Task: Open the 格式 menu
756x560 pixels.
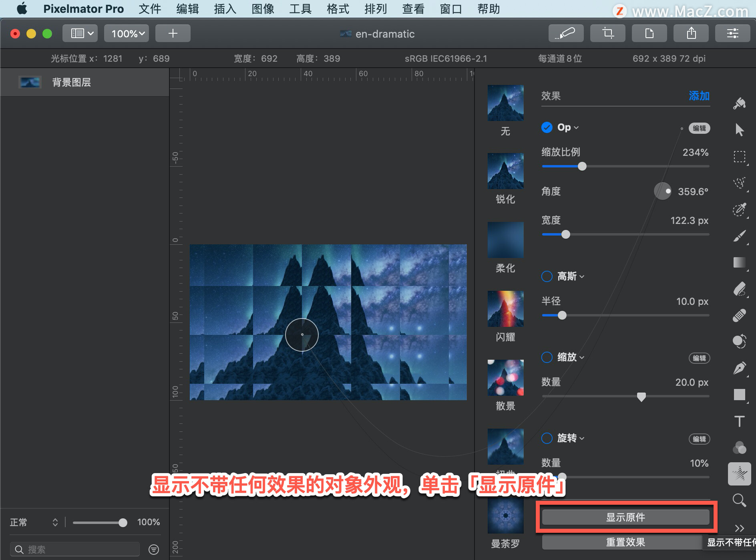Action: pyautogui.click(x=338, y=9)
